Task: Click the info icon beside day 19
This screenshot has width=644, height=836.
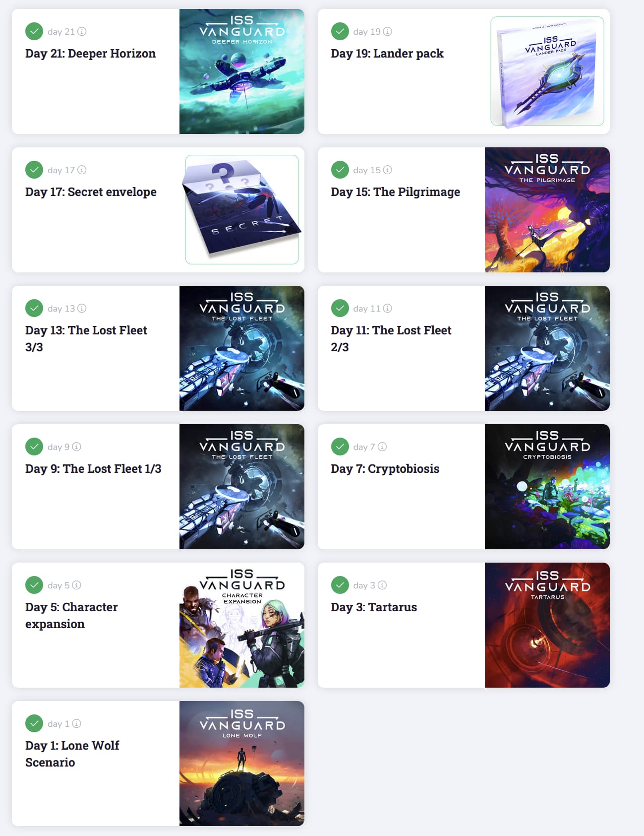Action: 388,32
